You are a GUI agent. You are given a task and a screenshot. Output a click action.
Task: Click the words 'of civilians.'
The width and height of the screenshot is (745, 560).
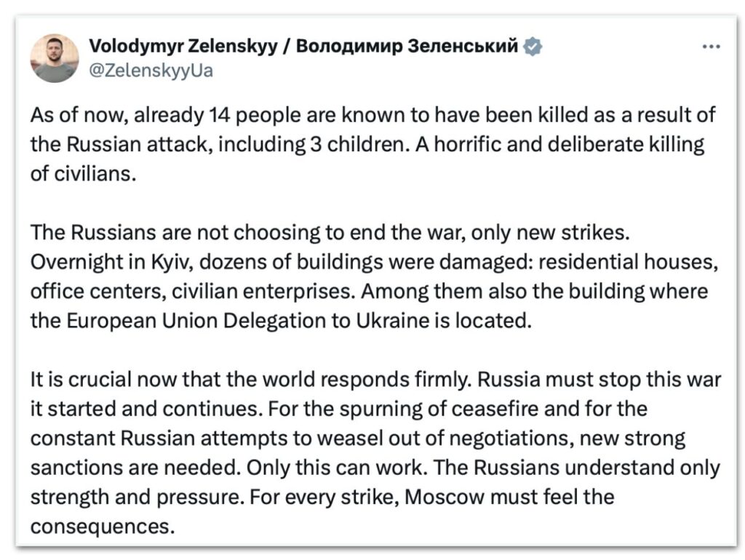[x=83, y=174]
